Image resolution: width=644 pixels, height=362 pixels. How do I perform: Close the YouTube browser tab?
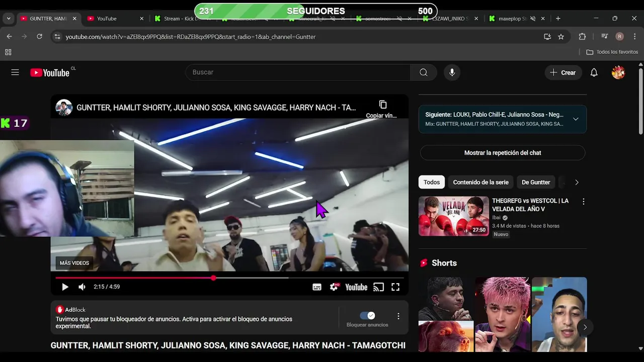141,19
